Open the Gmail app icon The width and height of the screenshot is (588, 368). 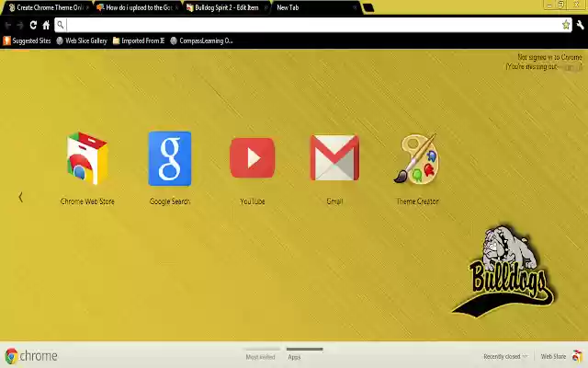pos(334,157)
